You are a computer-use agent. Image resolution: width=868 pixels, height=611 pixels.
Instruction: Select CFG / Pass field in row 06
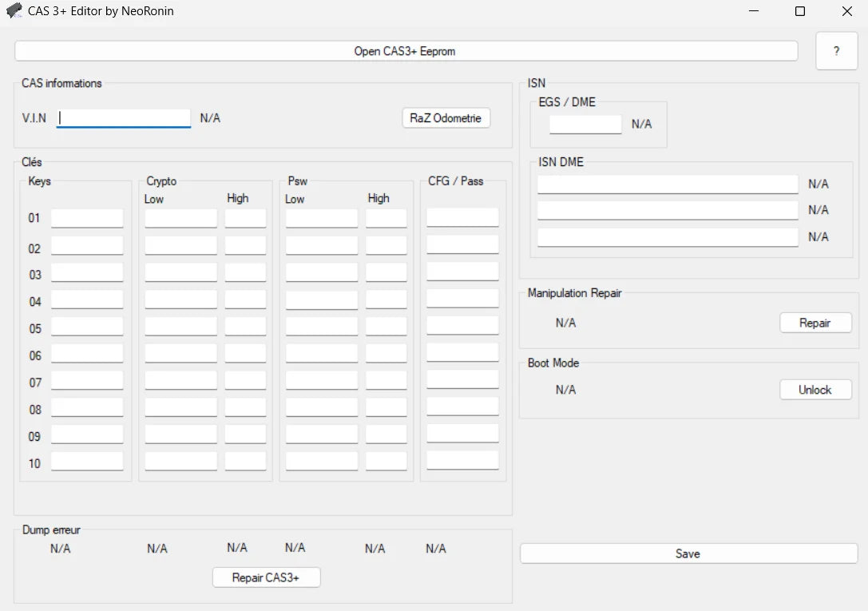point(462,352)
